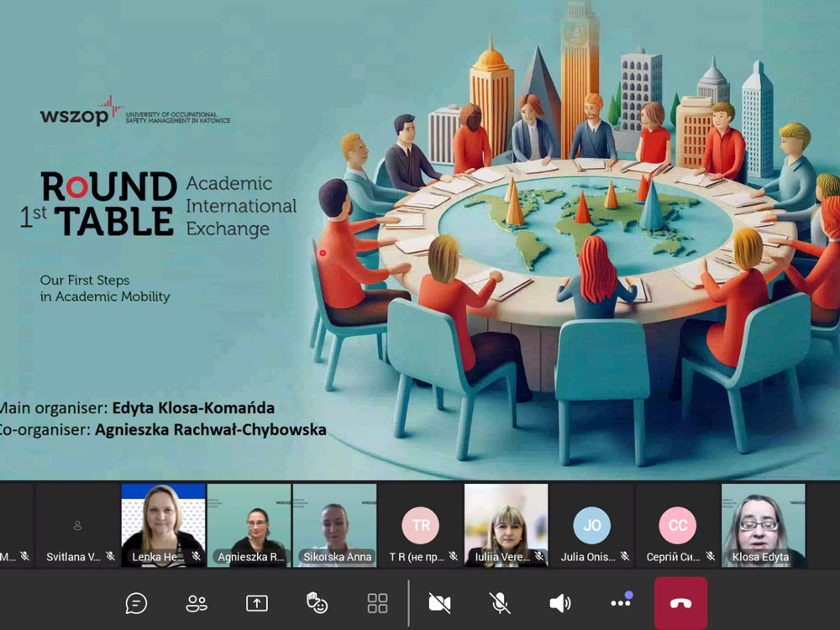Show the participants list
840x630 pixels.
tap(197, 603)
